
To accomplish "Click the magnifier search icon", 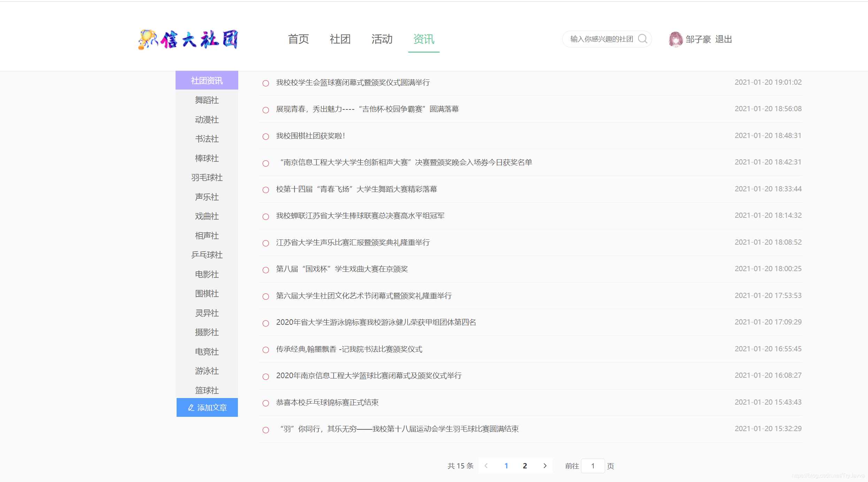I will click(x=643, y=39).
